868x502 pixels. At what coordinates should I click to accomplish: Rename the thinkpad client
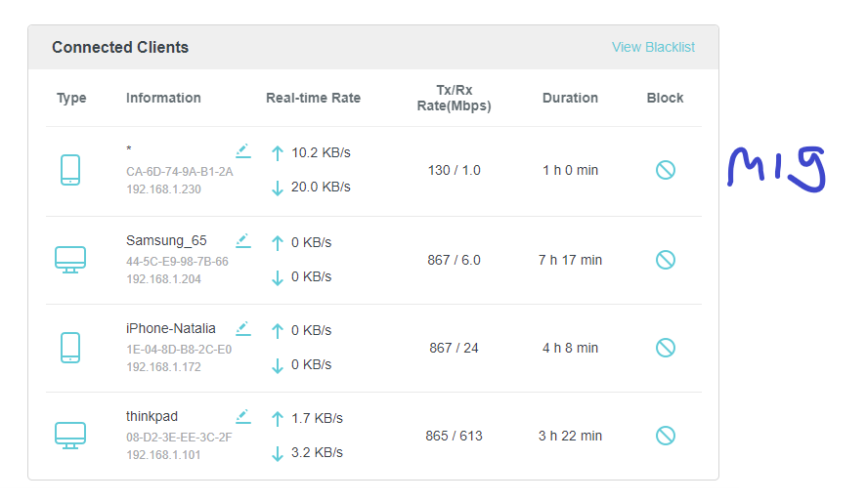pos(243,416)
